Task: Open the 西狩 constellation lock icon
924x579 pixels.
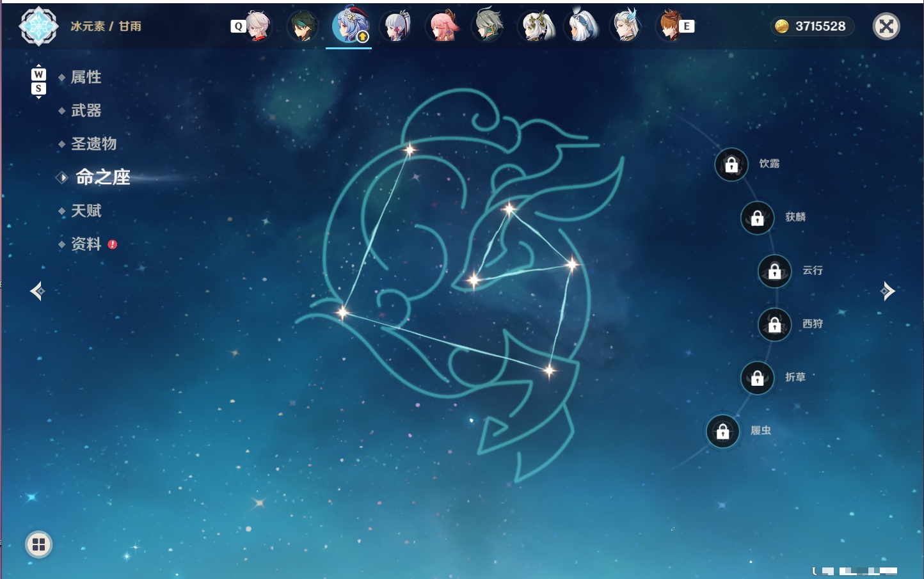Action: point(774,324)
